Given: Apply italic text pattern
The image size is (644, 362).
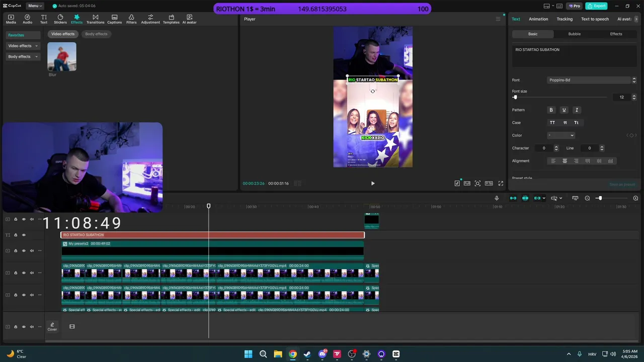Looking at the screenshot, I should coord(577,110).
